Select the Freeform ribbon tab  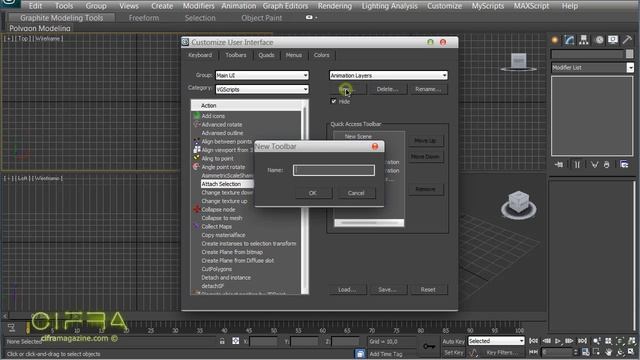pos(144,18)
